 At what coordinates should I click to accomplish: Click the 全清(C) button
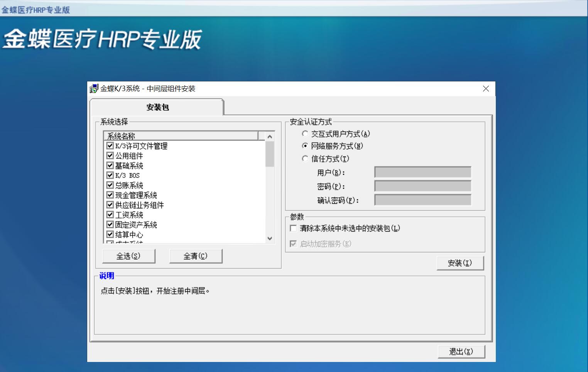click(196, 256)
